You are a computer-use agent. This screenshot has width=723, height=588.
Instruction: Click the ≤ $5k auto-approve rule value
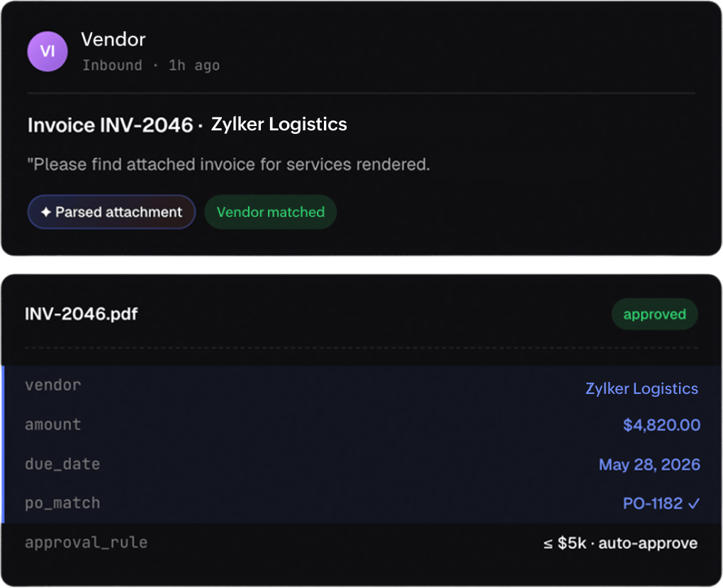tap(620, 543)
